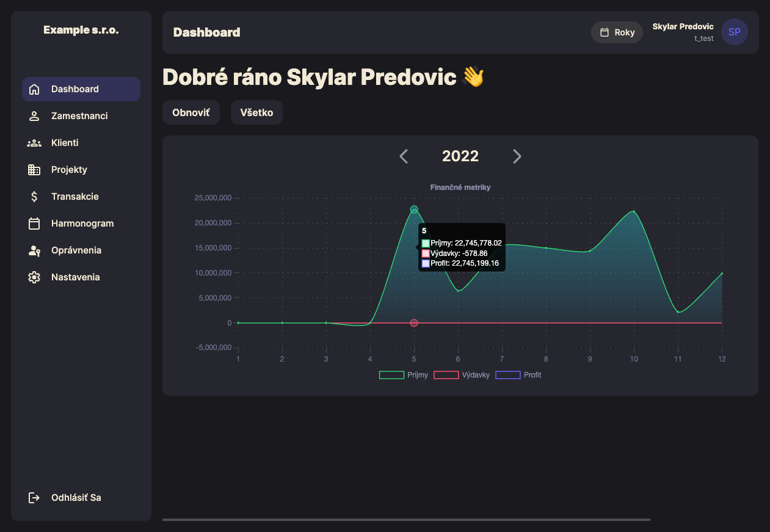Click the Klienti group icon

pos(34,143)
